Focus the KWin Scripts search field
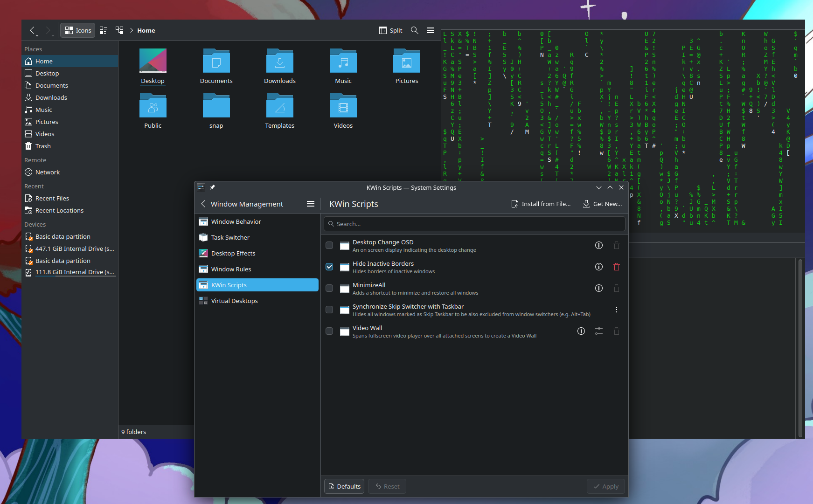This screenshot has height=504, width=813. point(474,224)
